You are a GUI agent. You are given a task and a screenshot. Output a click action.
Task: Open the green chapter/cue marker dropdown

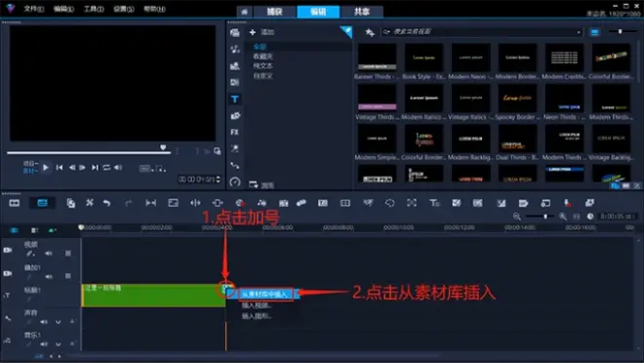point(52,230)
